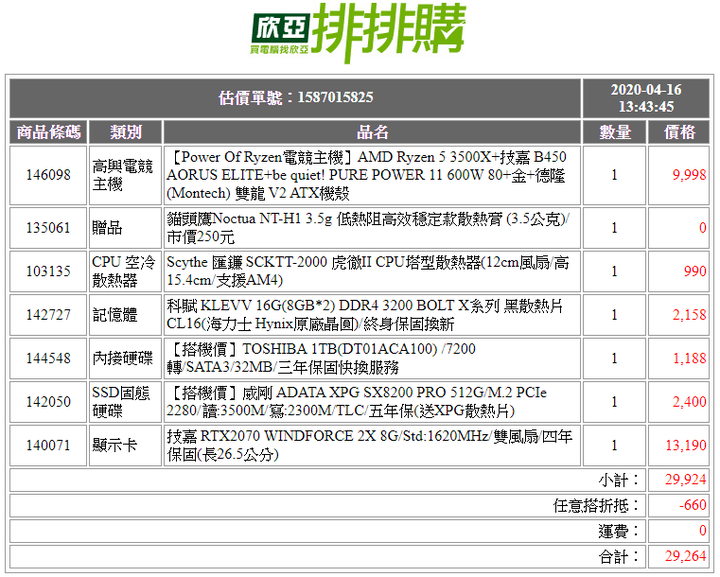The height and width of the screenshot is (577, 720).
Task: Click category 顯示卡
Action: [x=115, y=445]
